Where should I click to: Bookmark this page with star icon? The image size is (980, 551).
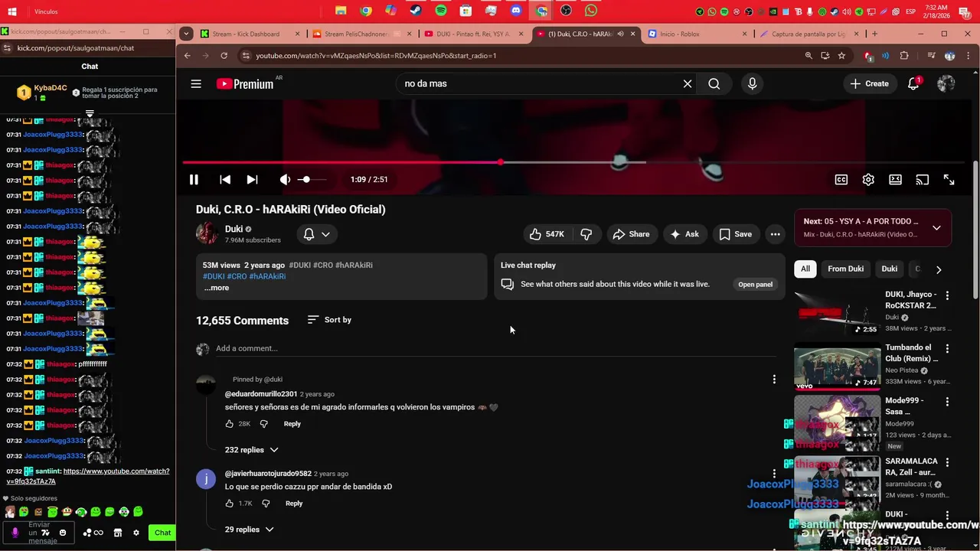pyautogui.click(x=841, y=56)
